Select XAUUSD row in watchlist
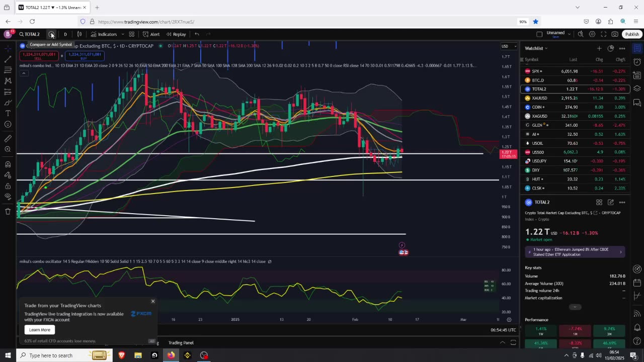644x362 pixels. 575,98
